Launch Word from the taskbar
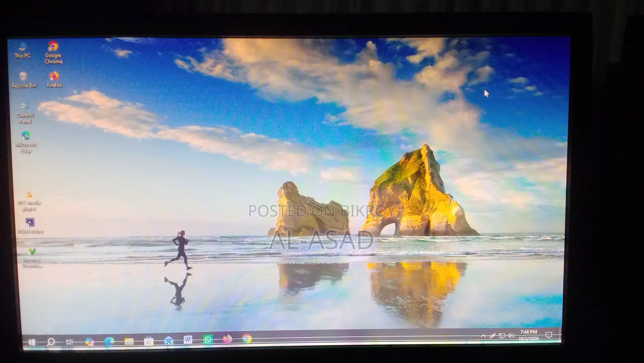This screenshot has height=363, width=644. 188,340
